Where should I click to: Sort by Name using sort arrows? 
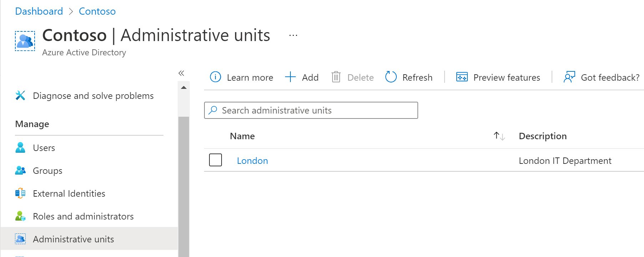[x=499, y=136]
